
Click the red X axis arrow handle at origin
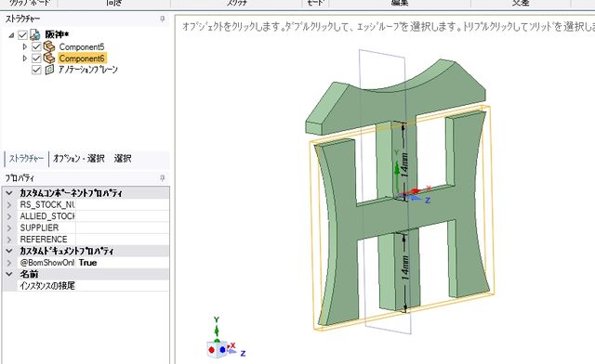click(416, 190)
